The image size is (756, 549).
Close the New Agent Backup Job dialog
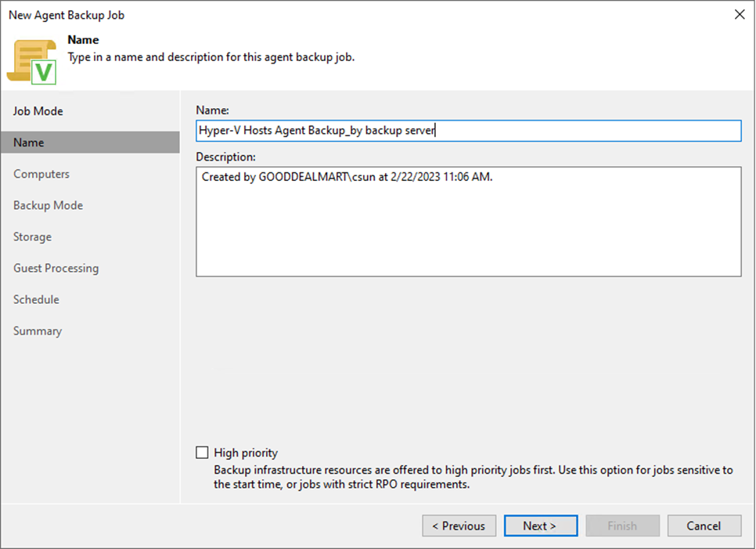pyautogui.click(x=740, y=14)
